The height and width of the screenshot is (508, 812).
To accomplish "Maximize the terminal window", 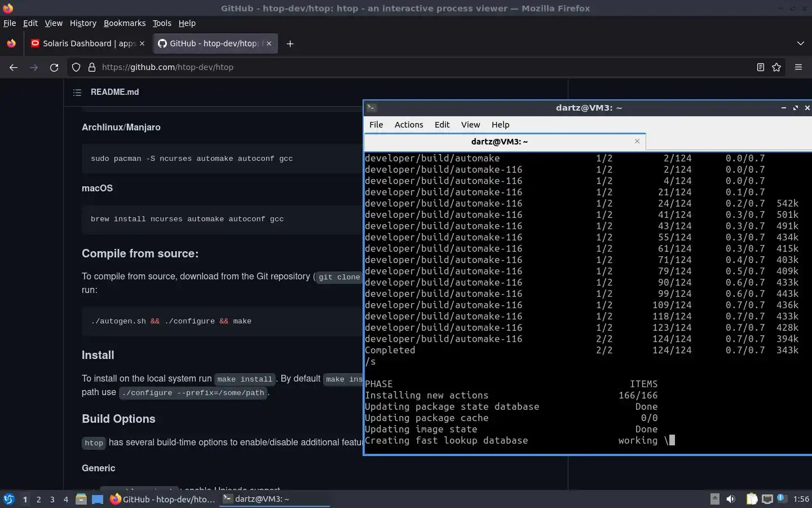I will (x=796, y=108).
